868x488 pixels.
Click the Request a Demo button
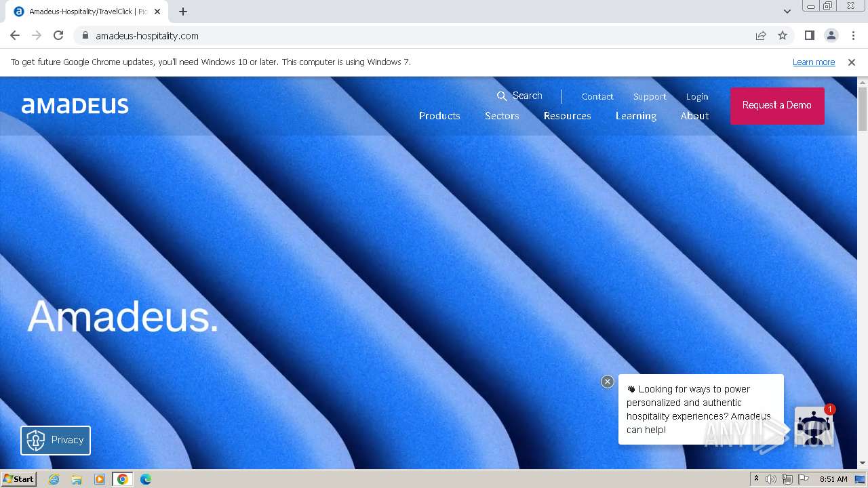point(777,106)
